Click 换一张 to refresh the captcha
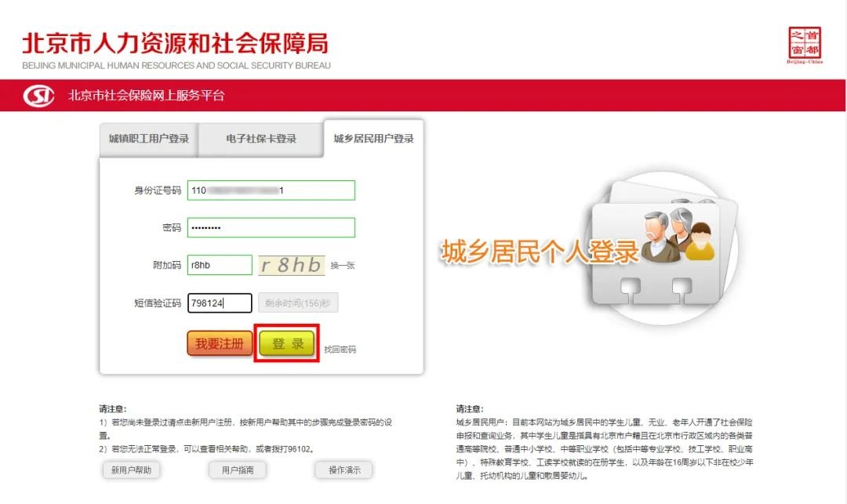847x504 pixels. (x=343, y=266)
